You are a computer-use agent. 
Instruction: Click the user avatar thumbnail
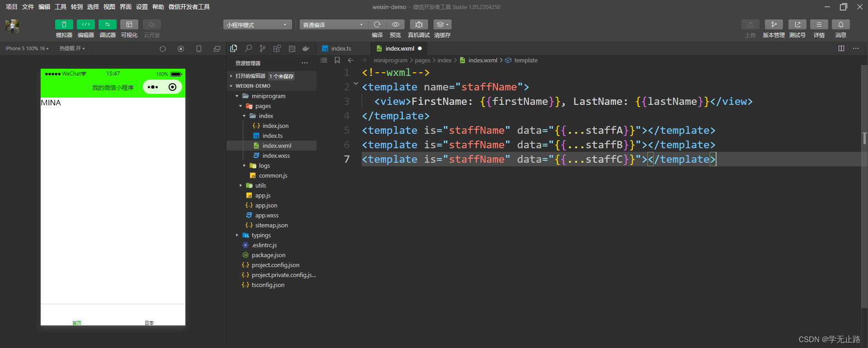pyautogui.click(x=12, y=26)
